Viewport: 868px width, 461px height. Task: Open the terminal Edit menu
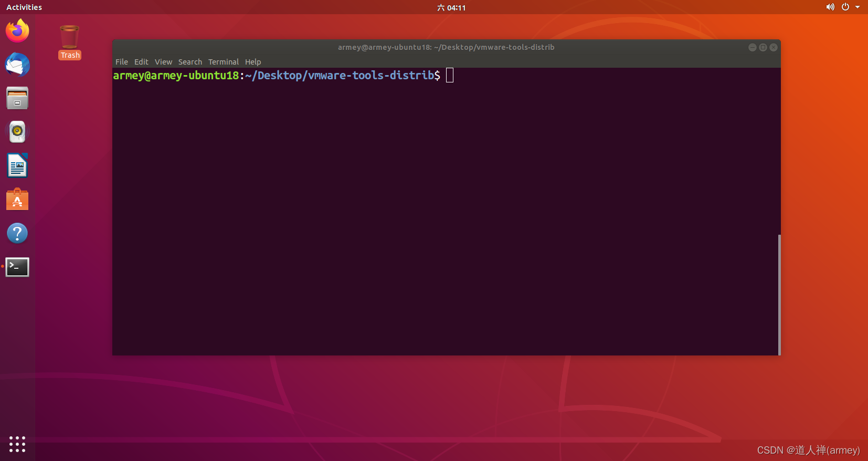[141, 62]
